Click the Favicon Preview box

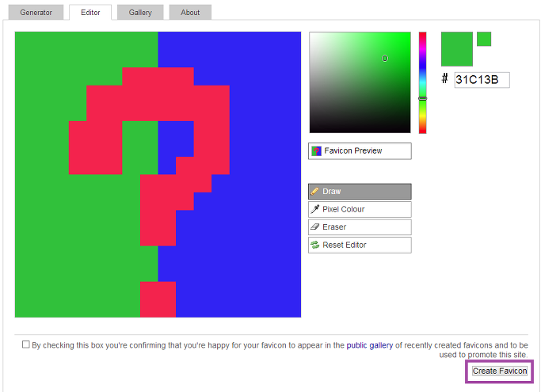pos(360,151)
